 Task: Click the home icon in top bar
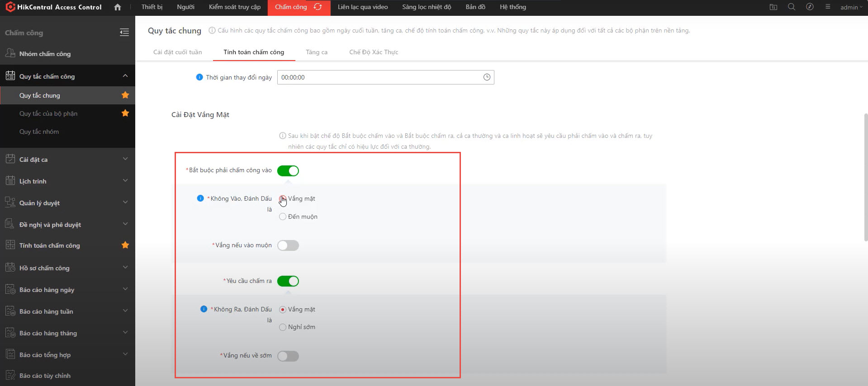point(118,7)
